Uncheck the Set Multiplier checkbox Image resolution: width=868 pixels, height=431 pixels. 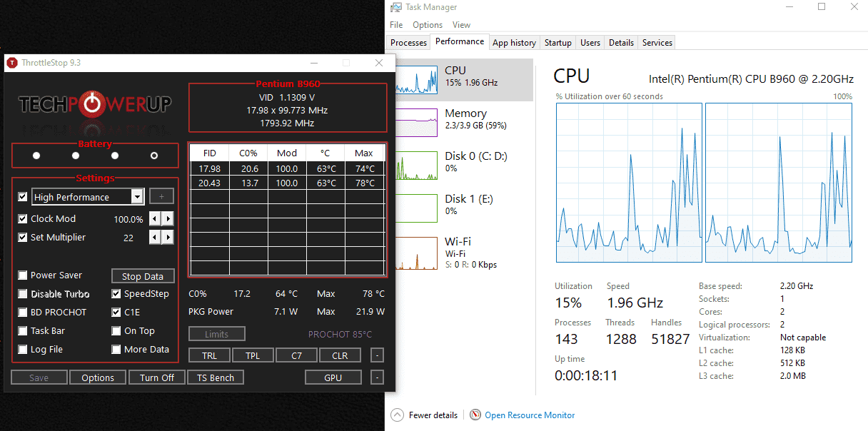(23, 238)
